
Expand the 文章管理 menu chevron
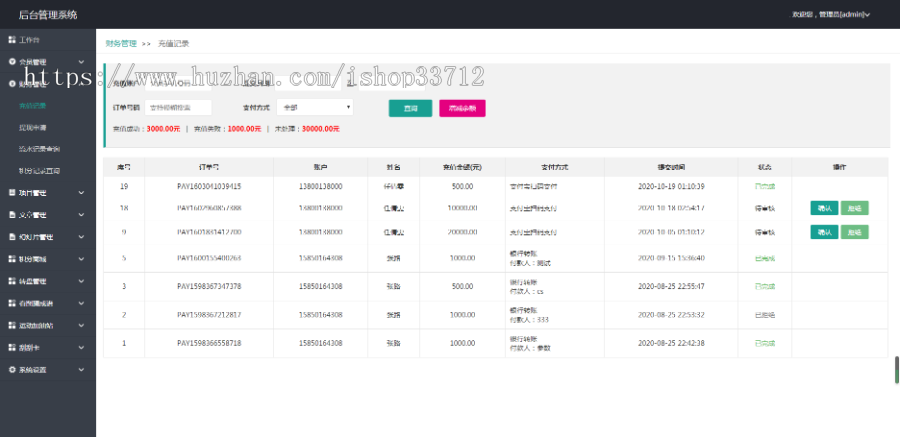click(81, 215)
